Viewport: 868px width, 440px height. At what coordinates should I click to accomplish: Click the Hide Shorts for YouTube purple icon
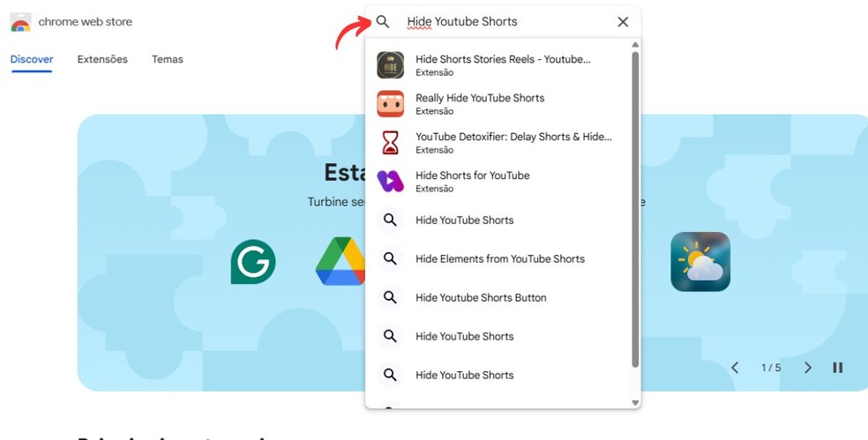point(390,182)
